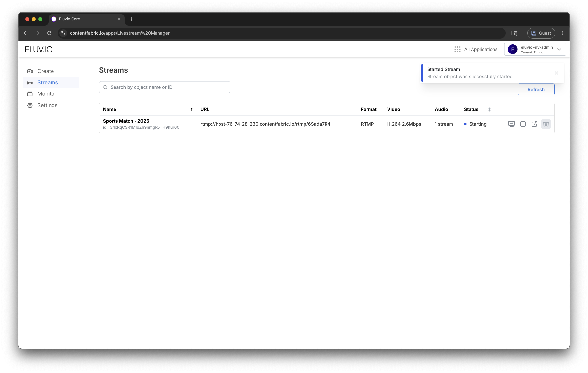Expand the eluvio-elv-admin account dropdown
This screenshot has width=588, height=373.
tap(559, 49)
